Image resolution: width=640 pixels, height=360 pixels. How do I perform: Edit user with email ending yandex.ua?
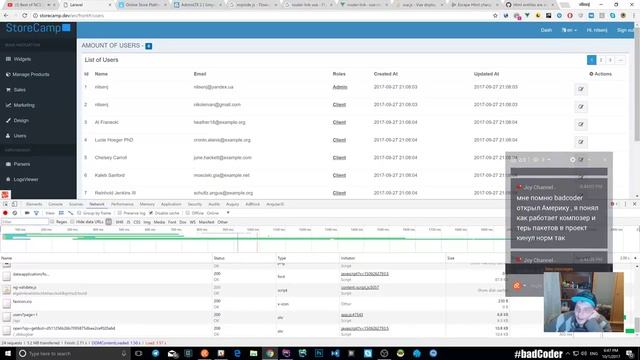581,89
